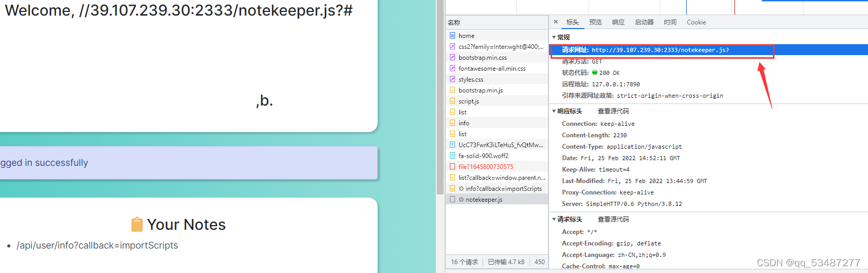Image resolution: width=868 pixels, height=273 pixels.
Task: View source of response headers
Action: pos(613,111)
